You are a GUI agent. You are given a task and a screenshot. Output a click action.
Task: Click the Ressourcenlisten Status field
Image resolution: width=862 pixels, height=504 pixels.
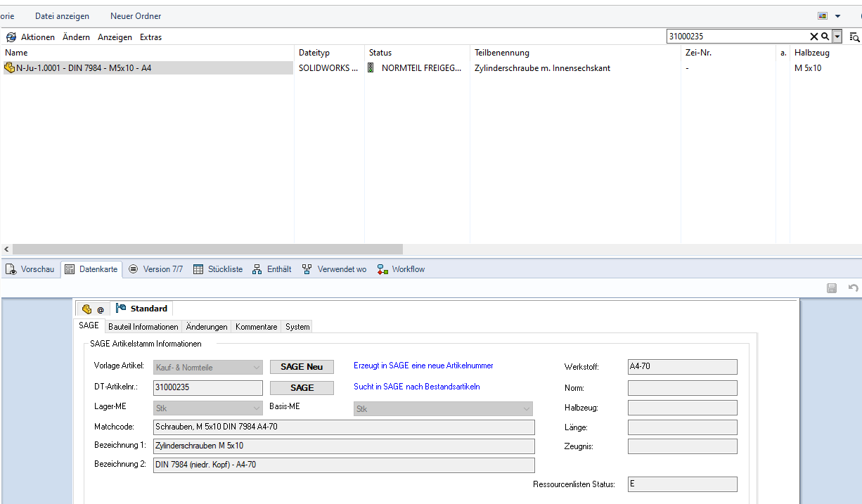click(x=682, y=484)
